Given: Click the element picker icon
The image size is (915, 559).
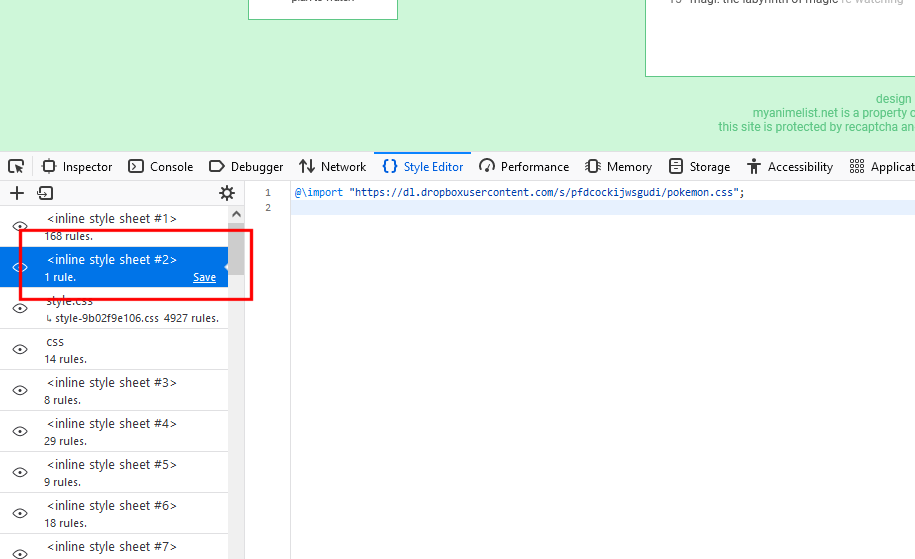Looking at the screenshot, I should (16, 166).
